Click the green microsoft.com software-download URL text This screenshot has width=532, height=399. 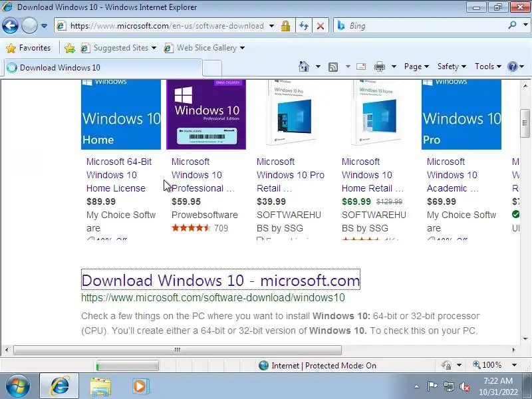point(213,297)
